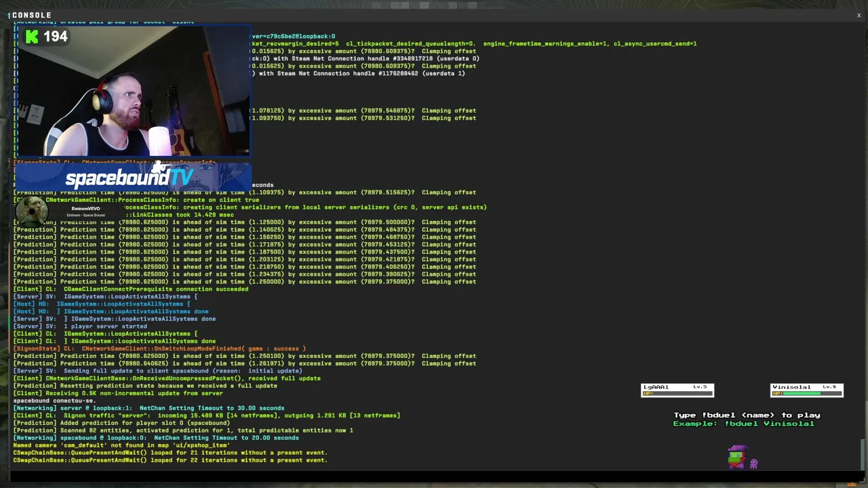Click 'CGameClientConnectPrerequisite connection succeeded' line
Screen dimensions: 868x488
pos(131,289)
